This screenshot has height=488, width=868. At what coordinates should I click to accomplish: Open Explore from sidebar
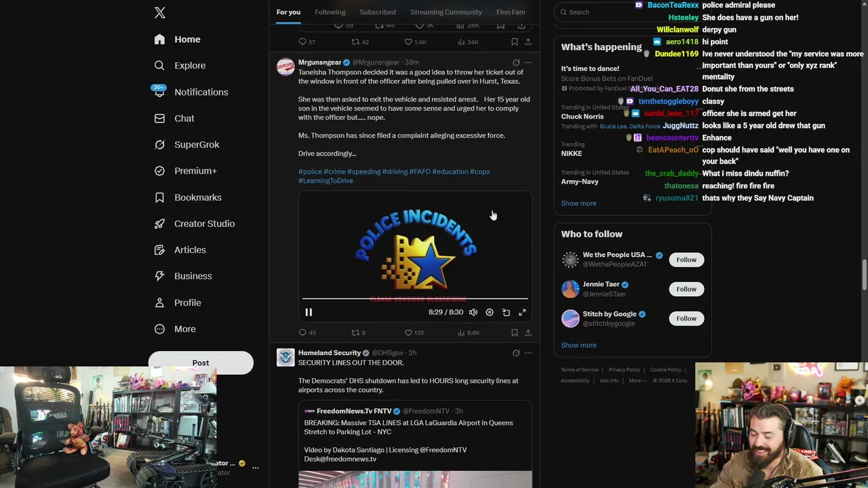pos(180,66)
